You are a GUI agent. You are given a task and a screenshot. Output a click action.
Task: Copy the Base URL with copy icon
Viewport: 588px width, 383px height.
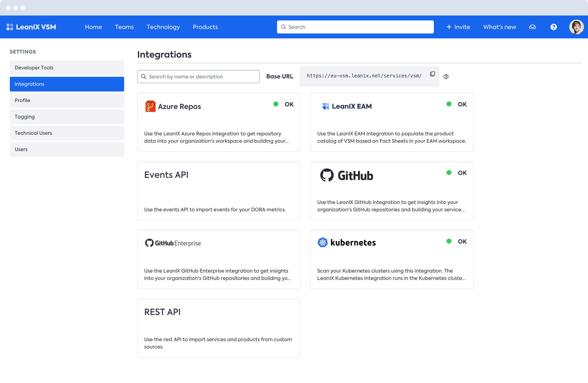[432, 74]
